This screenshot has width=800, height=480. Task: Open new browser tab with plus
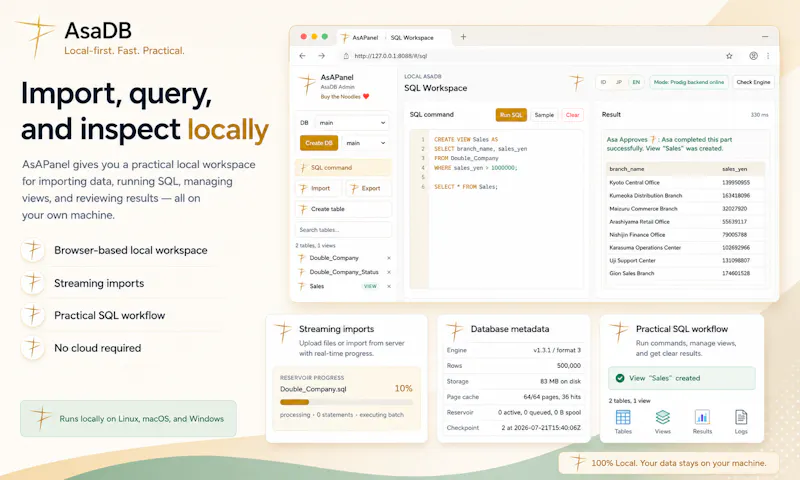coord(463,37)
